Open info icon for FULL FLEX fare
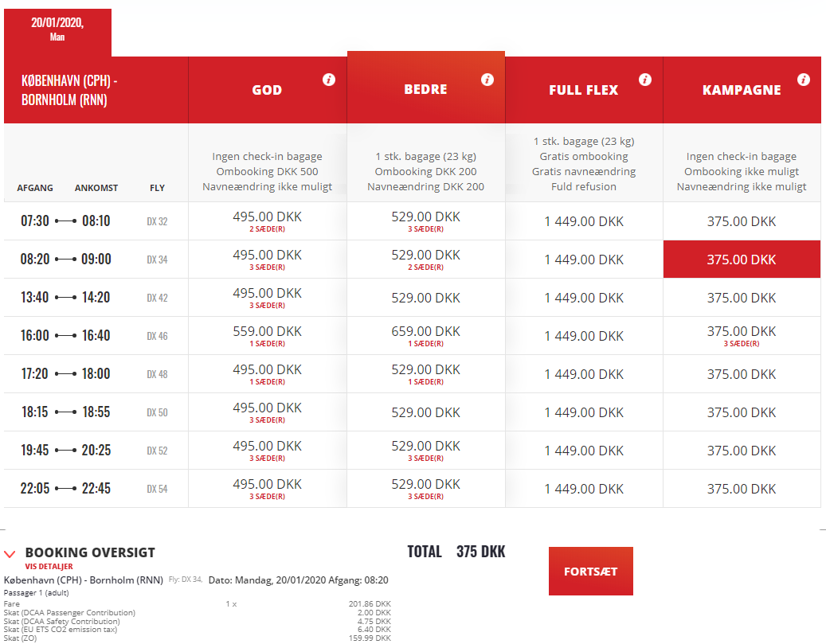 (x=644, y=80)
